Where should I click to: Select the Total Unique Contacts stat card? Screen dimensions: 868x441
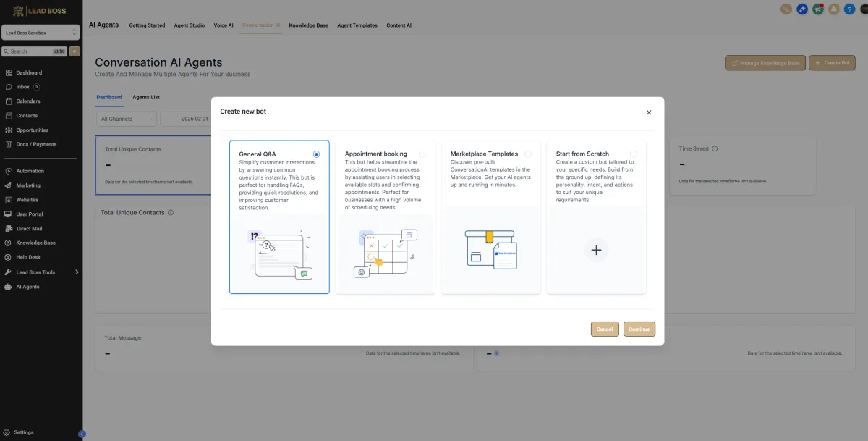coord(153,165)
